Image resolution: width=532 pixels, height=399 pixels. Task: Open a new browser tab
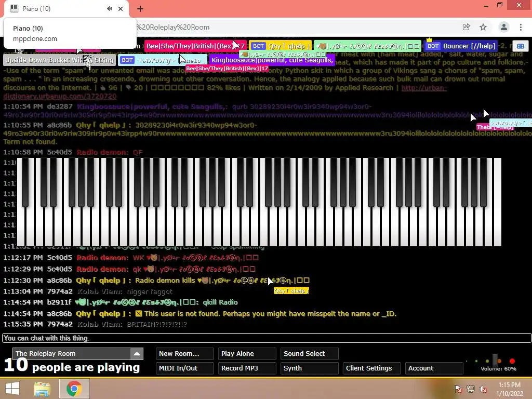140,9
